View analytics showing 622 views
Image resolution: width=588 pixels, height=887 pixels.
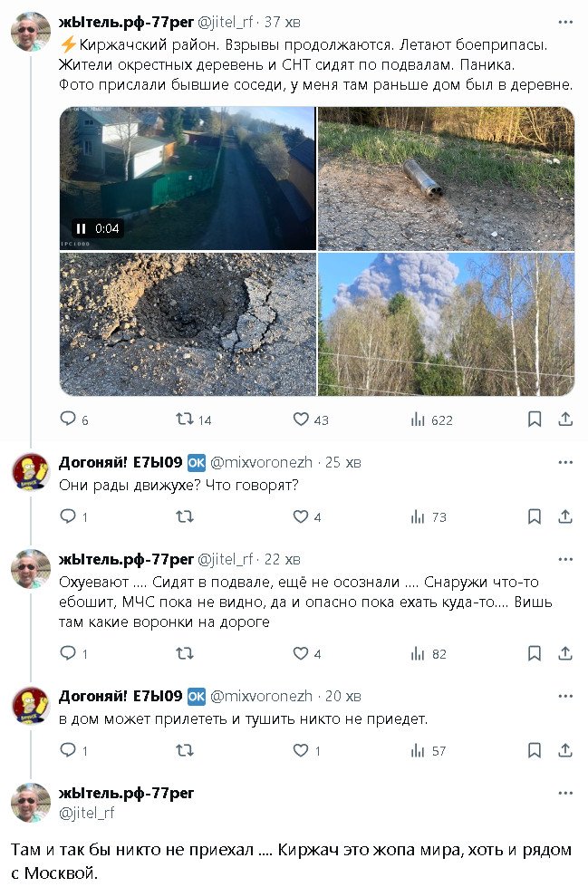(419, 419)
